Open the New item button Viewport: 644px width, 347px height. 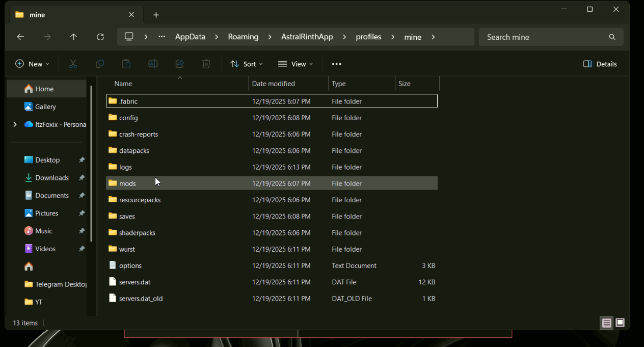pyautogui.click(x=33, y=64)
